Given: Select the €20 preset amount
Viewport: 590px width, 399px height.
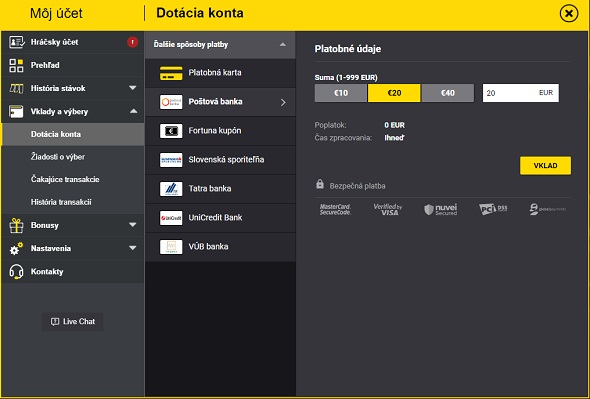Looking at the screenshot, I should [394, 93].
